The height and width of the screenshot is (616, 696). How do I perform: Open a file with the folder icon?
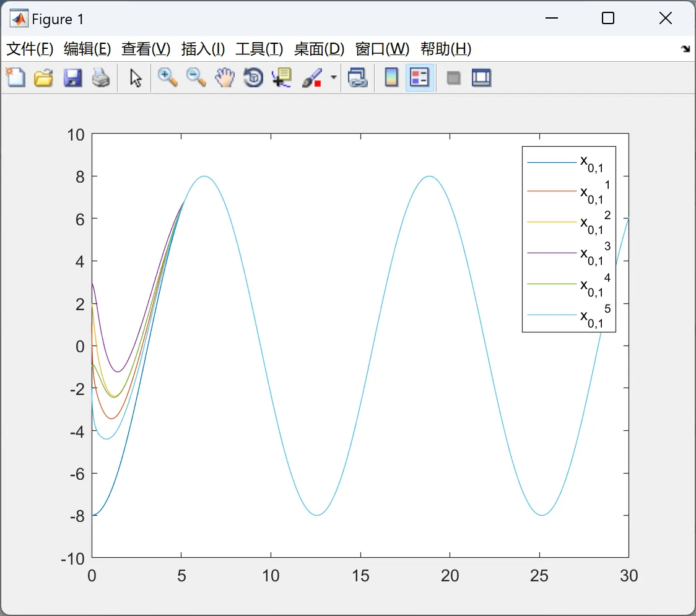point(43,78)
